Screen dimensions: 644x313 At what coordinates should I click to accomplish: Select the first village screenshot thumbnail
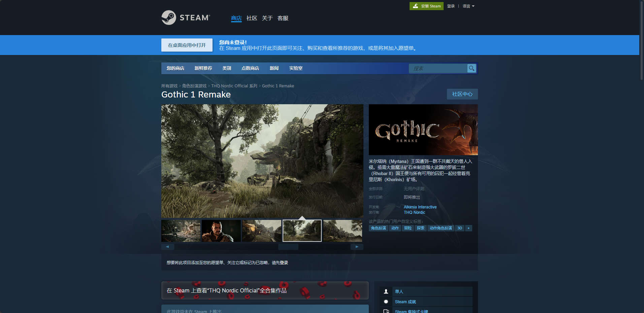(181, 231)
